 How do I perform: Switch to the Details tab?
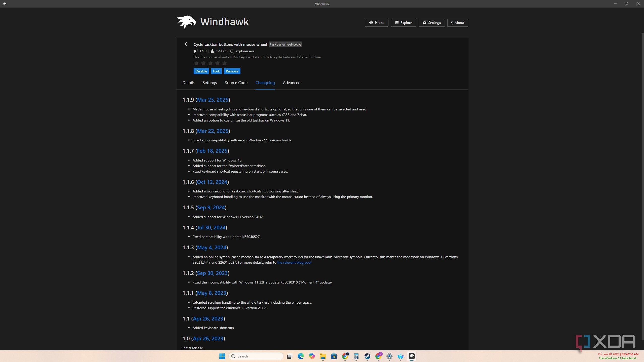(188, 83)
